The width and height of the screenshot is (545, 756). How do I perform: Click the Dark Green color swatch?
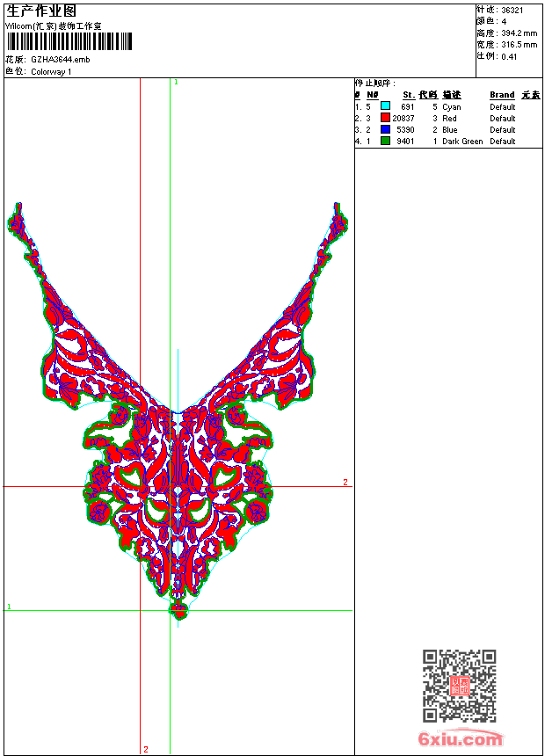click(385, 141)
